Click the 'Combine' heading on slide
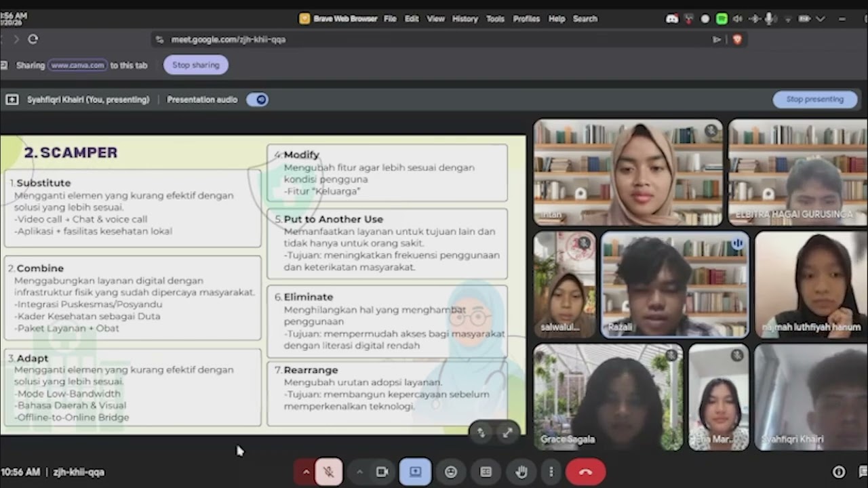The image size is (868, 488). coord(40,268)
